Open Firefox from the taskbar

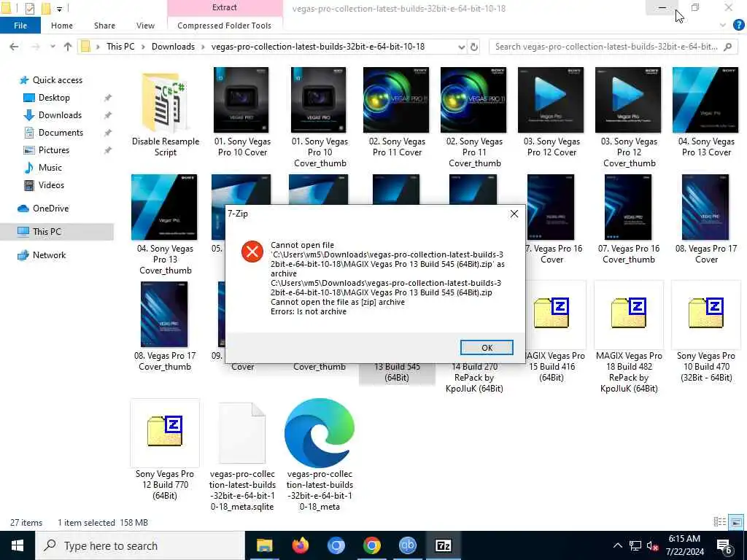300,545
